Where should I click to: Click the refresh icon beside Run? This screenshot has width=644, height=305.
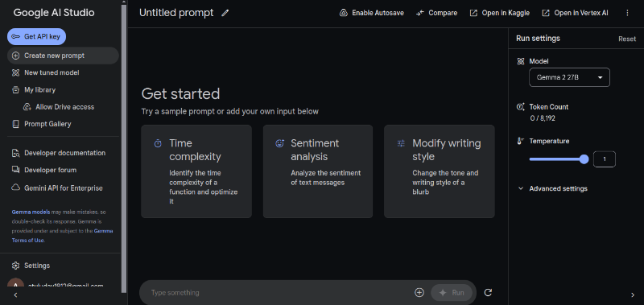[488, 293]
